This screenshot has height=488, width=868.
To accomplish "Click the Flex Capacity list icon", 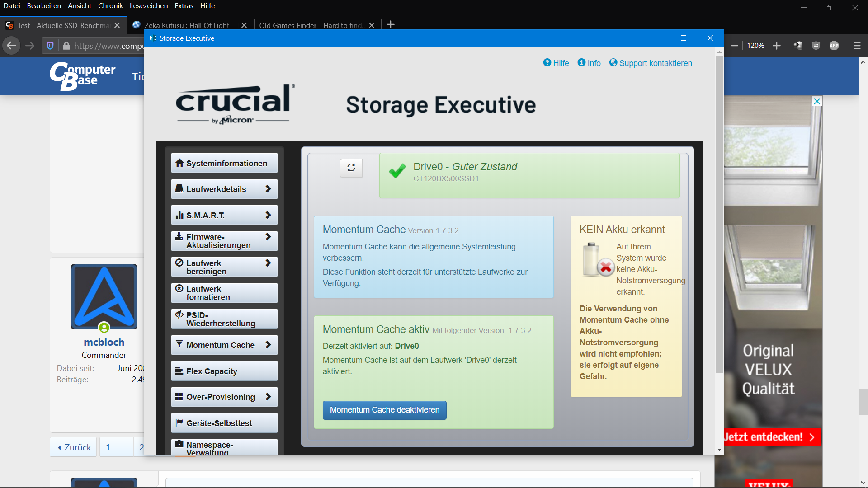I will click(179, 371).
